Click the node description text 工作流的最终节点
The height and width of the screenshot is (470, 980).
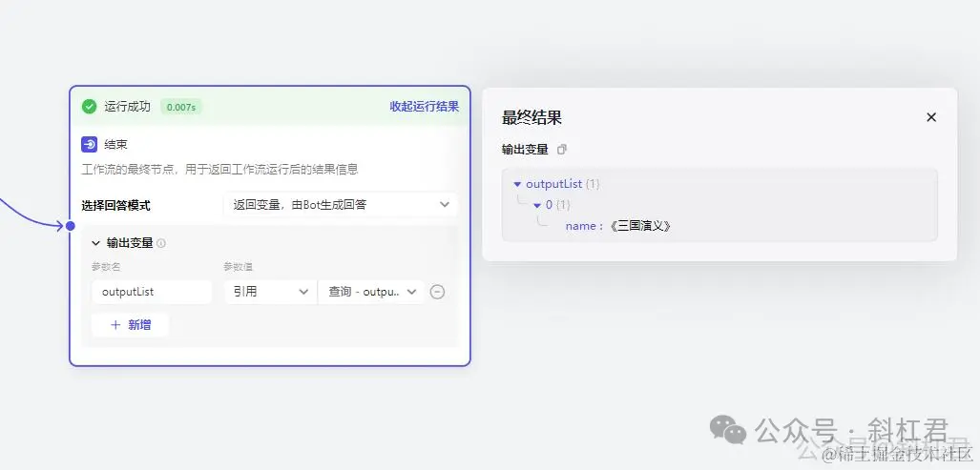[220, 169]
